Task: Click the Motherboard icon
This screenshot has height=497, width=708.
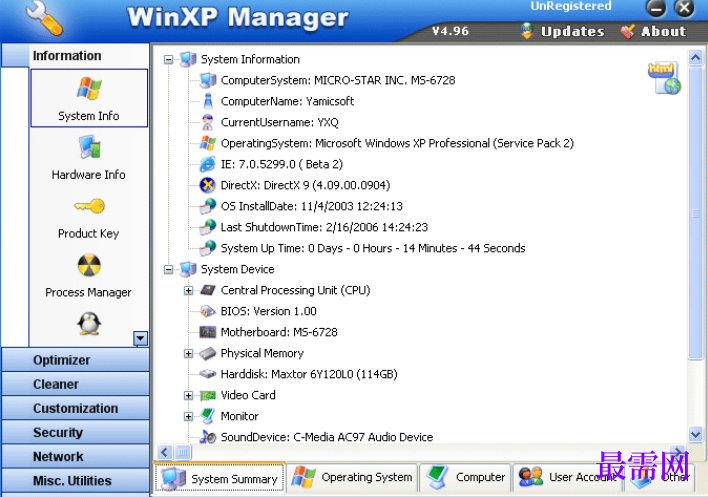Action: (208, 332)
